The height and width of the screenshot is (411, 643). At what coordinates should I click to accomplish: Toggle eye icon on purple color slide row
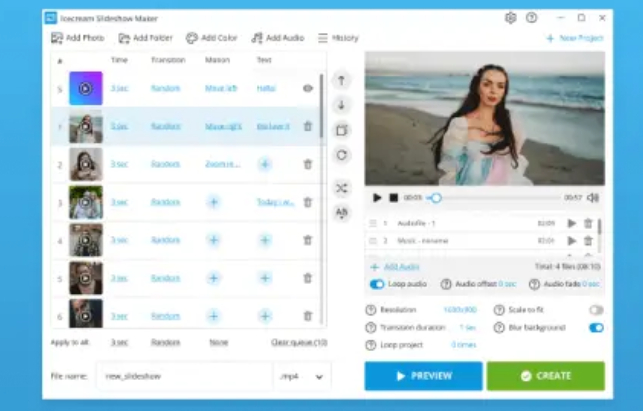pos(308,88)
